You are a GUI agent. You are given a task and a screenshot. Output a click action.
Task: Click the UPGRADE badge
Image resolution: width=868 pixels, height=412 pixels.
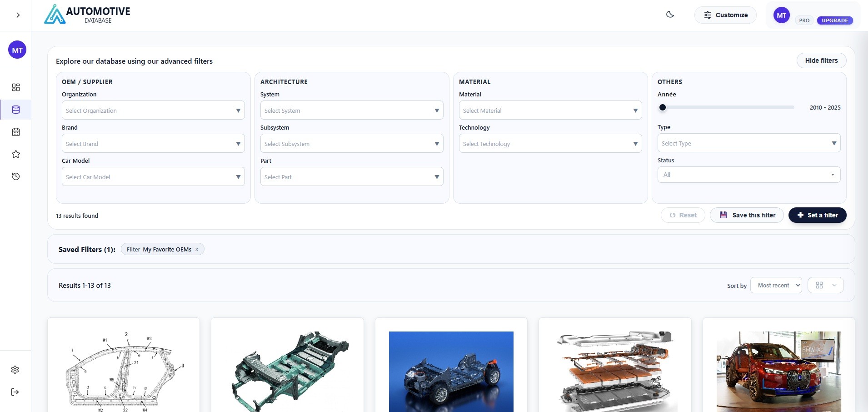click(835, 20)
